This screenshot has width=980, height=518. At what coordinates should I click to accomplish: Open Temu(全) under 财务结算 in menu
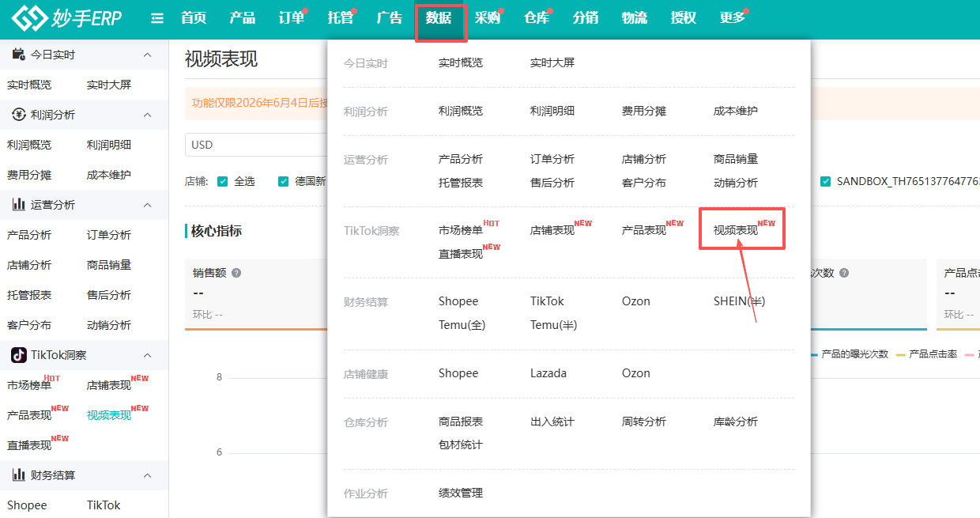(462, 325)
